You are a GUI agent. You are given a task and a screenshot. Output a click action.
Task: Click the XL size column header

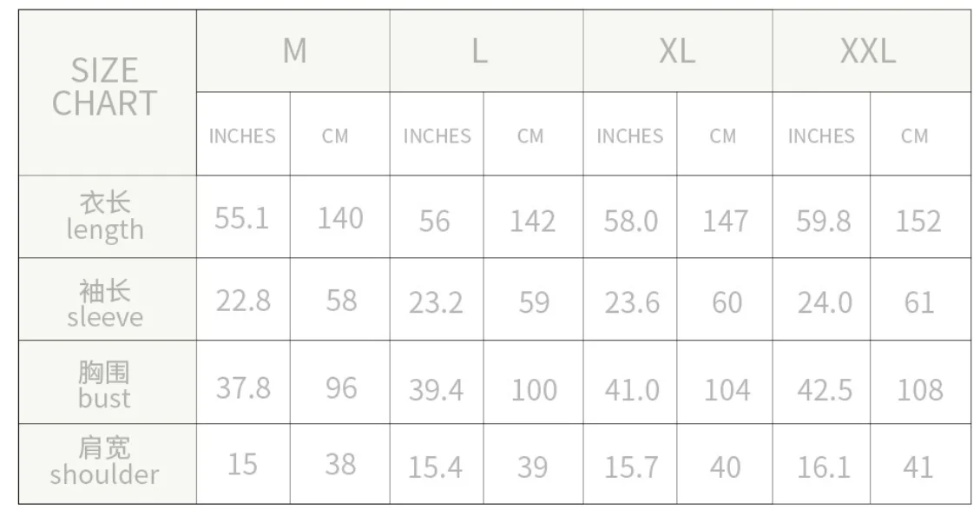(x=676, y=51)
